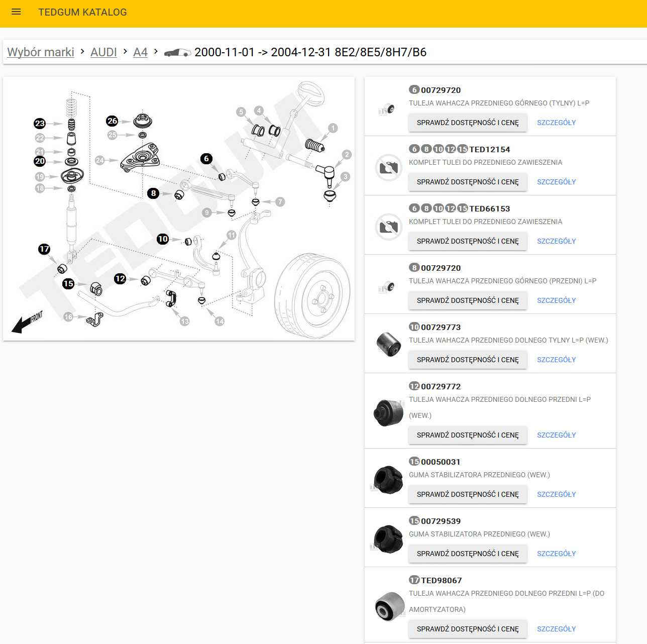Image resolution: width=647 pixels, height=644 pixels.
Task: Click the car model icon in breadcrumb
Action: pos(177,53)
